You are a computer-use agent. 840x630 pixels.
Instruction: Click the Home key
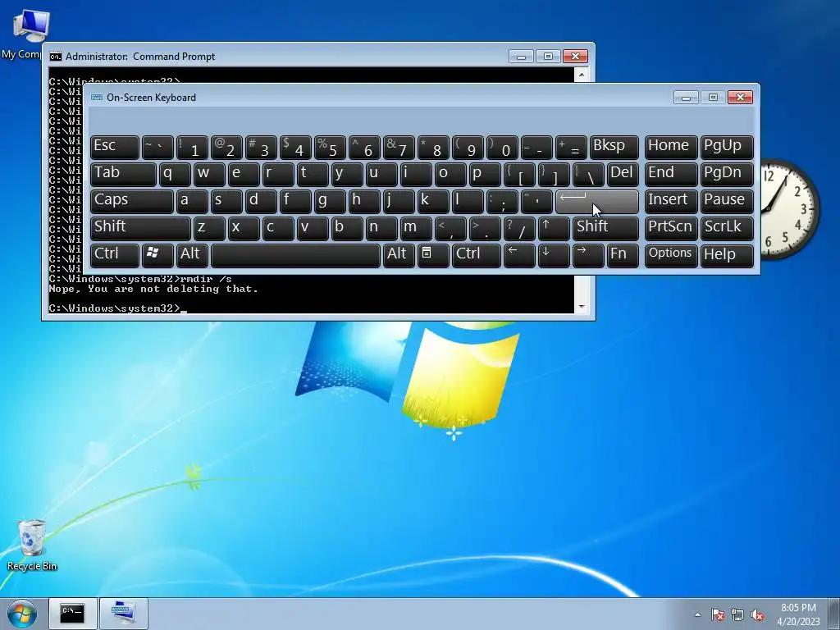point(671,148)
